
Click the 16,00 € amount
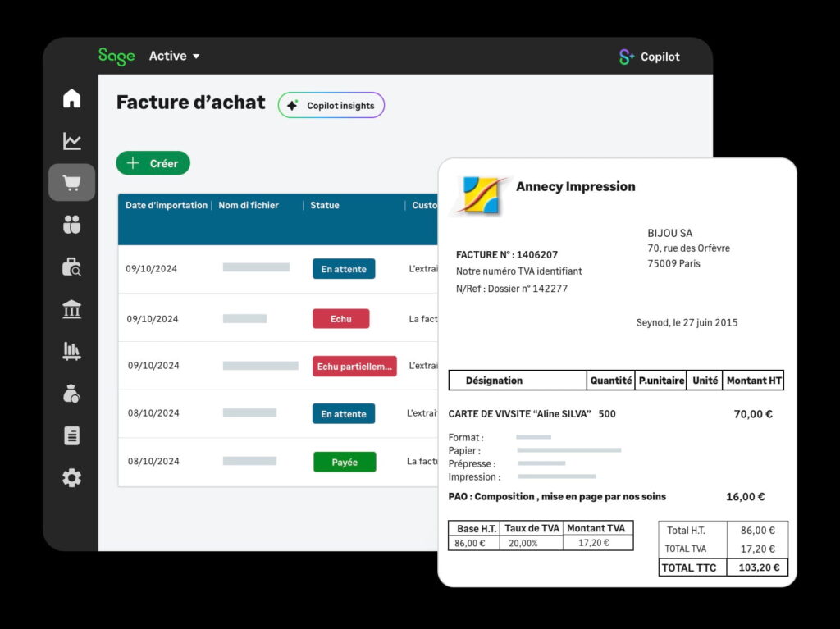[x=745, y=497]
